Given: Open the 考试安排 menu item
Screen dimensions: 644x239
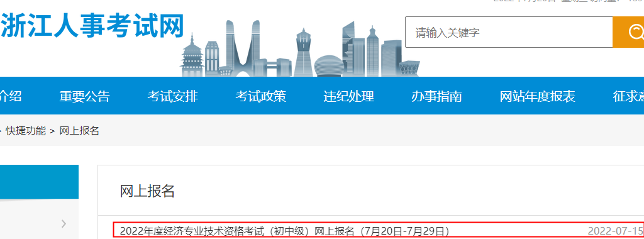Looking at the screenshot, I should point(172,96).
